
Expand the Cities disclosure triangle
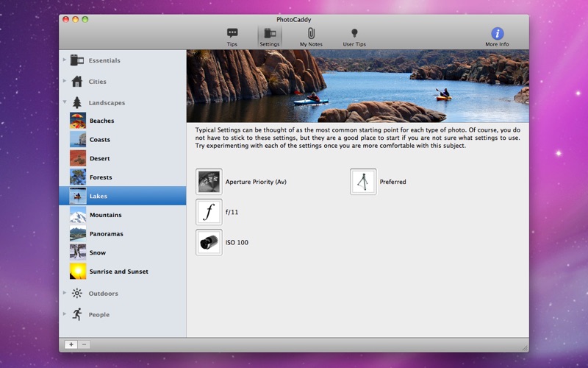point(65,81)
